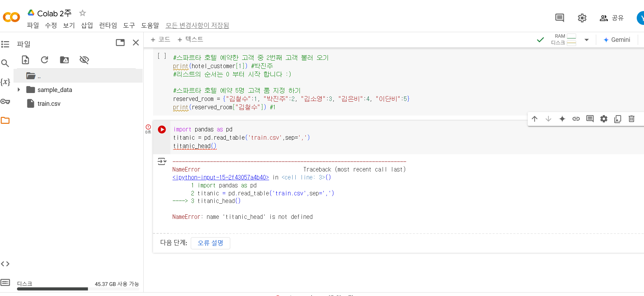Open the 삽입 menu
Screen dimensions: 644x296
coord(87,25)
